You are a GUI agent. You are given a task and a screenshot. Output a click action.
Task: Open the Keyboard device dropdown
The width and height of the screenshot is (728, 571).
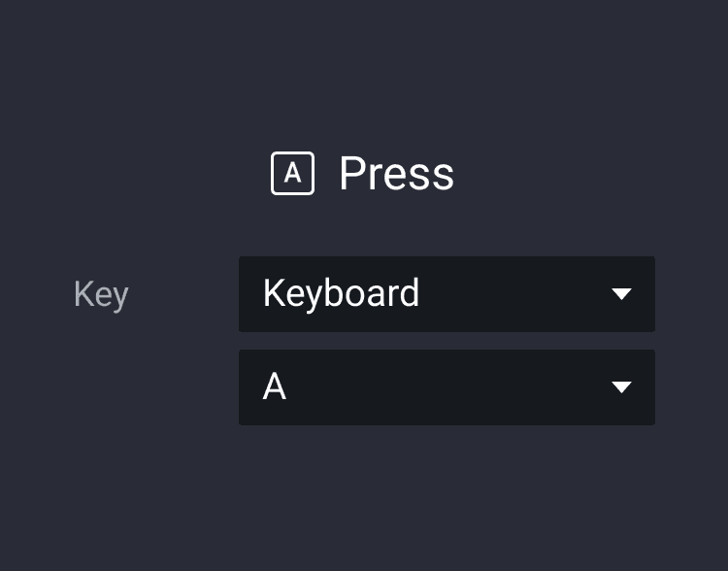pos(447,294)
